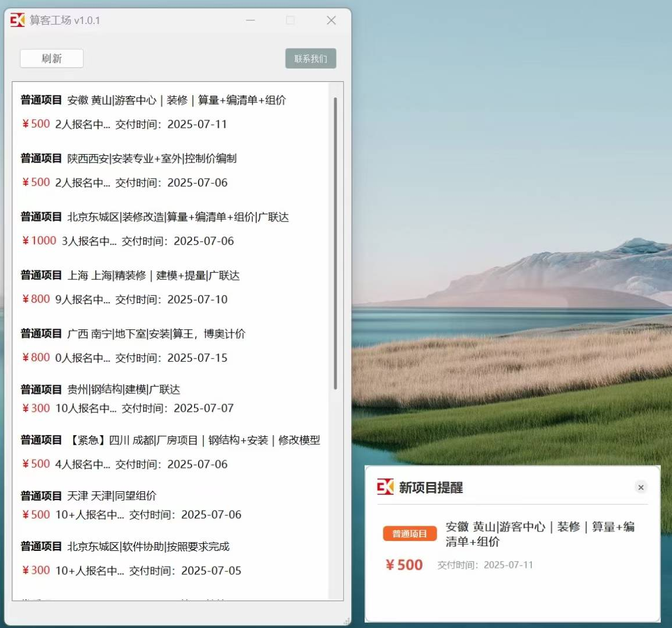Click the 联系我们 contact button
The height and width of the screenshot is (628, 672).
310,58
